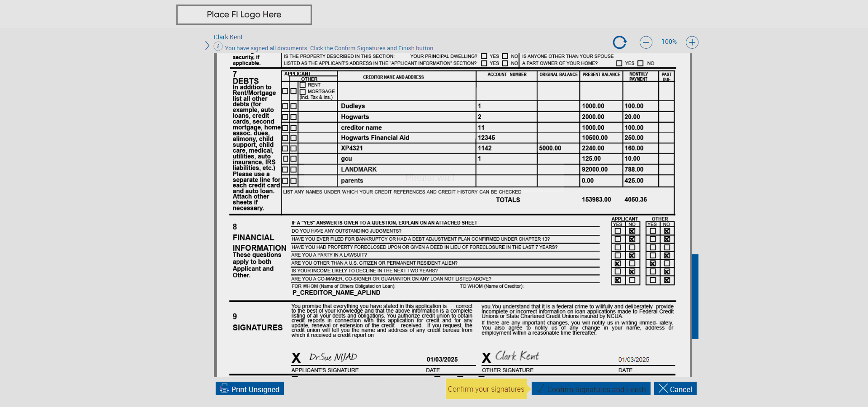
Task: Click the present balance 92000.00
Action: click(595, 169)
